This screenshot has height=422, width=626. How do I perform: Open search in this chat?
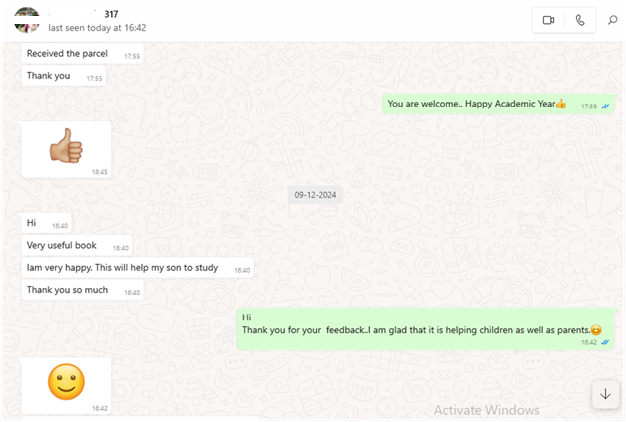(612, 20)
